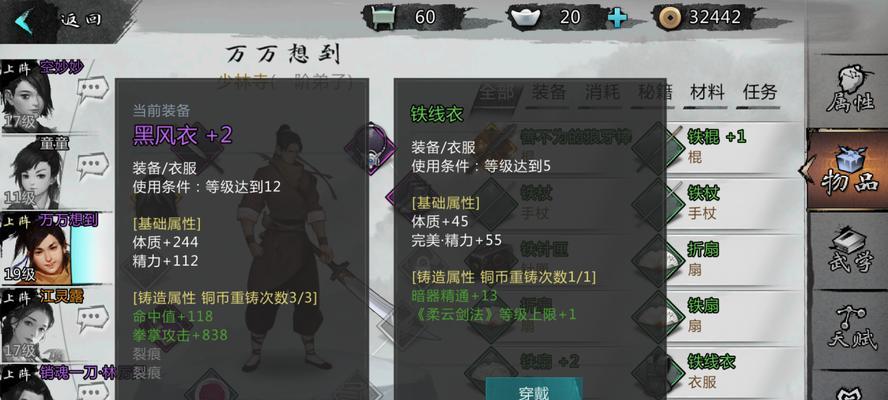888x400 pixels.
Task: Switch to the 消耗 consumables tab
Action: point(602,92)
